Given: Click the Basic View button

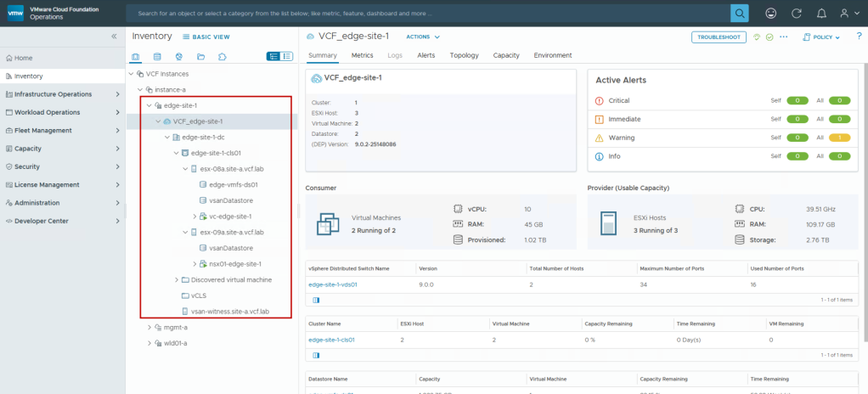Looking at the screenshot, I should click(x=206, y=37).
